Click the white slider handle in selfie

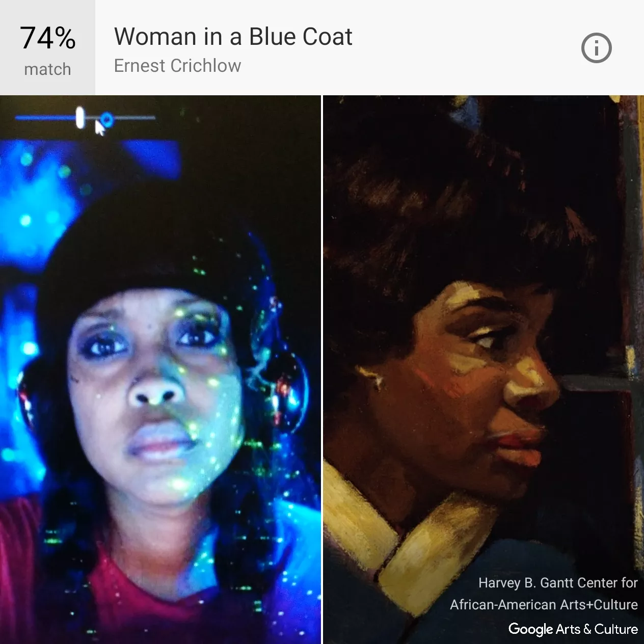pos(80,118)
